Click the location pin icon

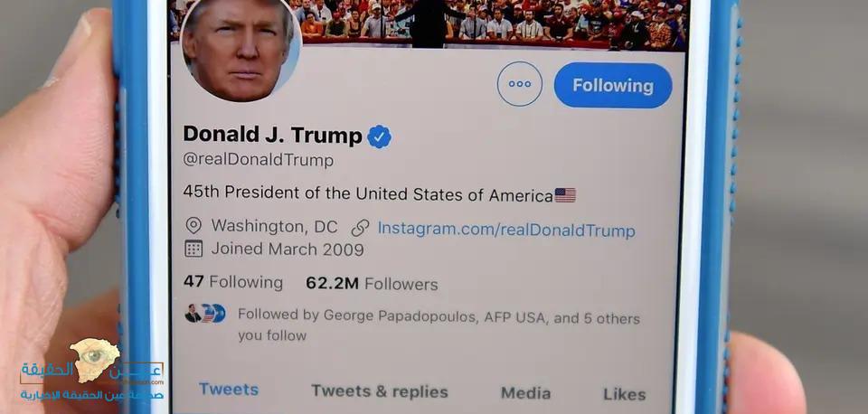pyautogui.click(x=193, y=226)
